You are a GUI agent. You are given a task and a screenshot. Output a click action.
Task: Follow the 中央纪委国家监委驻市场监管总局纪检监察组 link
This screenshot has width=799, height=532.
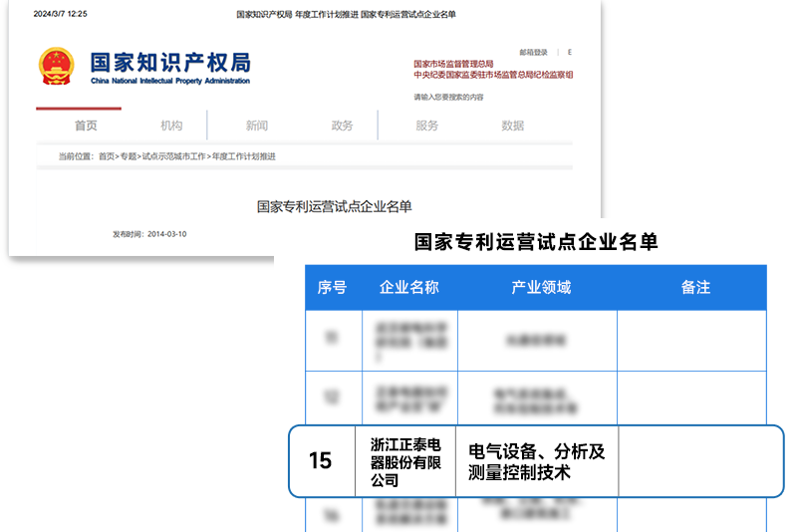[x=493, y=75]
